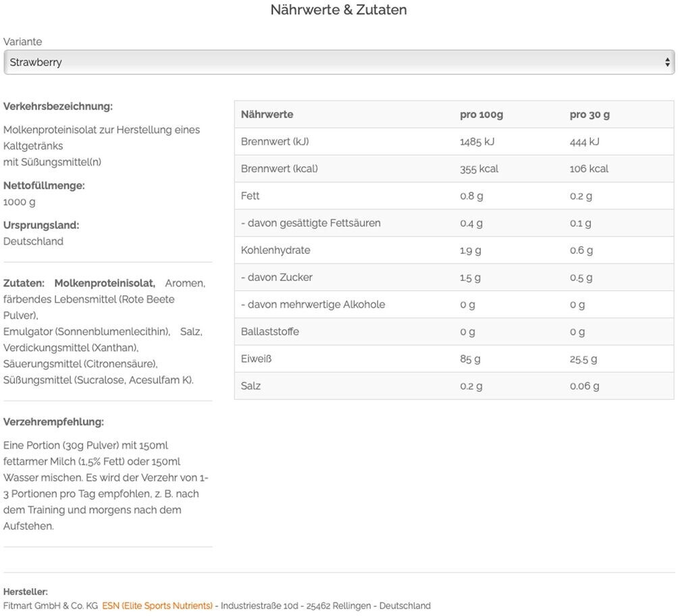Select the pro 100g column header

481,115
